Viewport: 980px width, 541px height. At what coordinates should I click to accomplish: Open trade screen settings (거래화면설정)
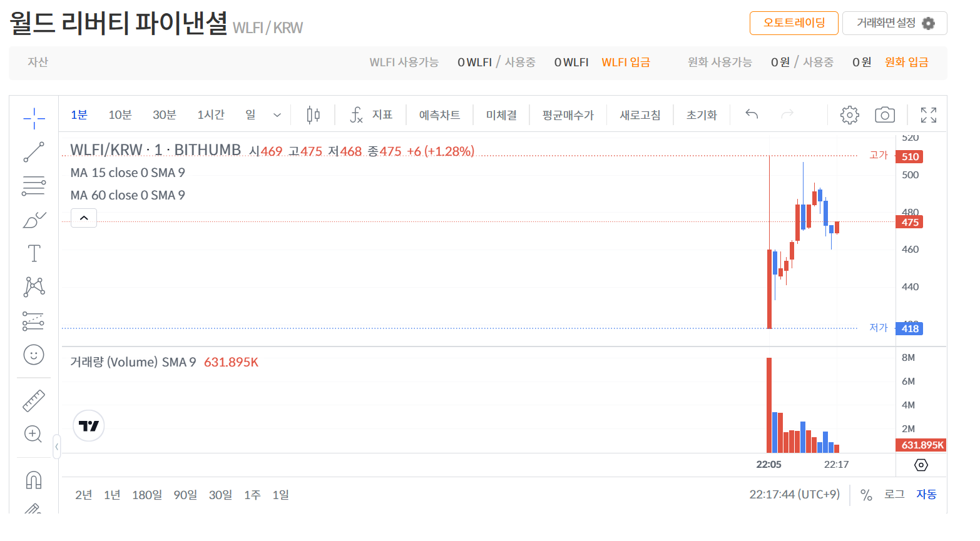click(x=895, y=23)
